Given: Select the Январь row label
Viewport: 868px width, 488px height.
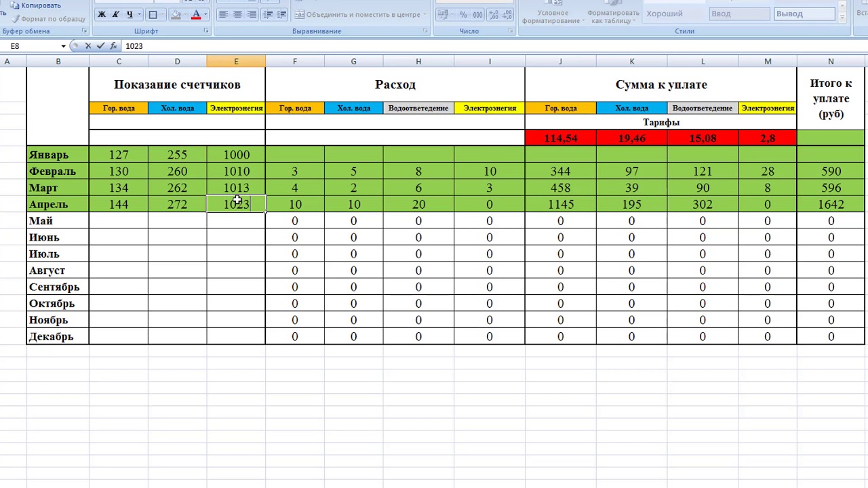Looking at the screenshot, I should point(58,155).
